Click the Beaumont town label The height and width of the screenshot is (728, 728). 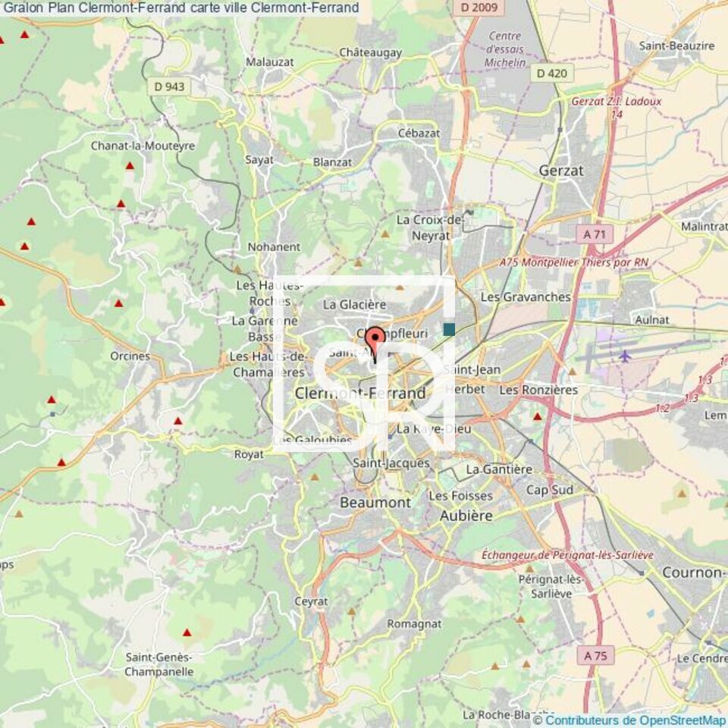[375, 502]
